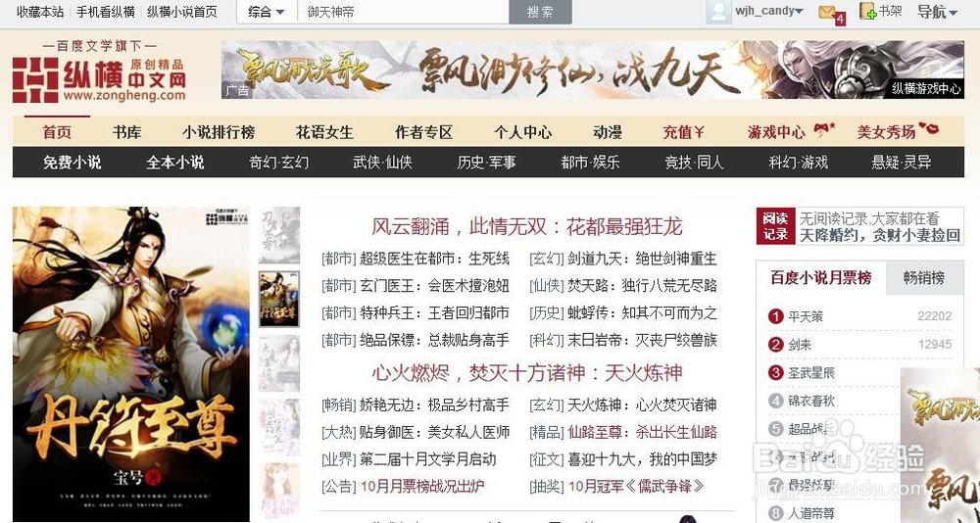Click 收藏本站 link
Screen dimensions: 980x523
[x=40, y=11]
